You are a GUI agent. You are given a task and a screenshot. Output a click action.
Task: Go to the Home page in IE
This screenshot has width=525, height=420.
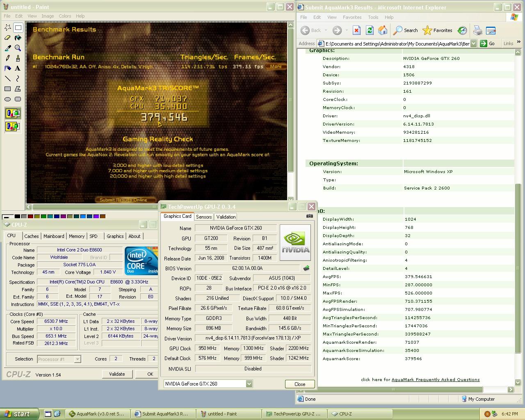pos(383,30)
